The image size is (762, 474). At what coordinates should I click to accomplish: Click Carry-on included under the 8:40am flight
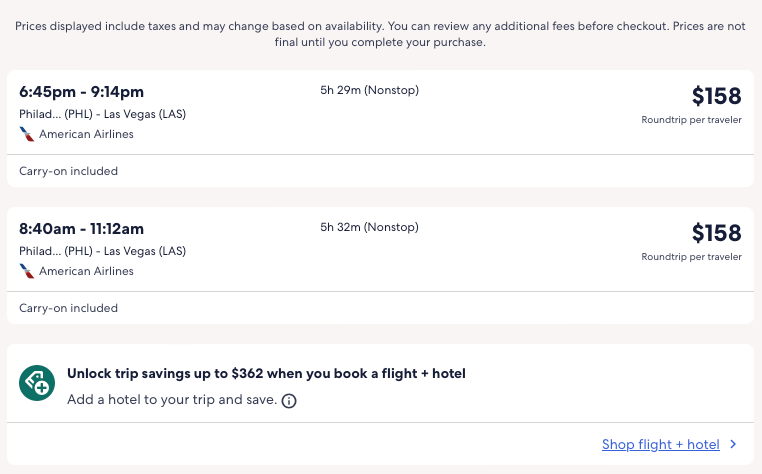pyautogui.click(x=68, y=308)
